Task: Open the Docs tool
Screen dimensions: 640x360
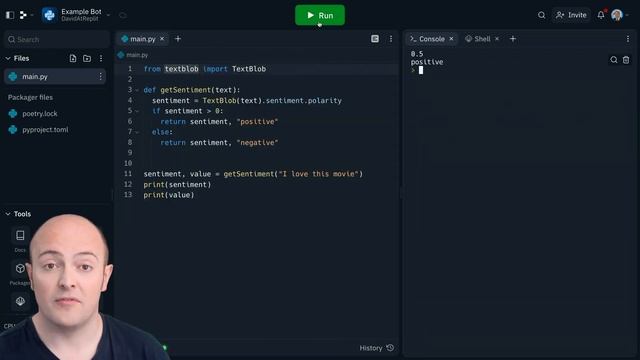Action: (20, 236)
